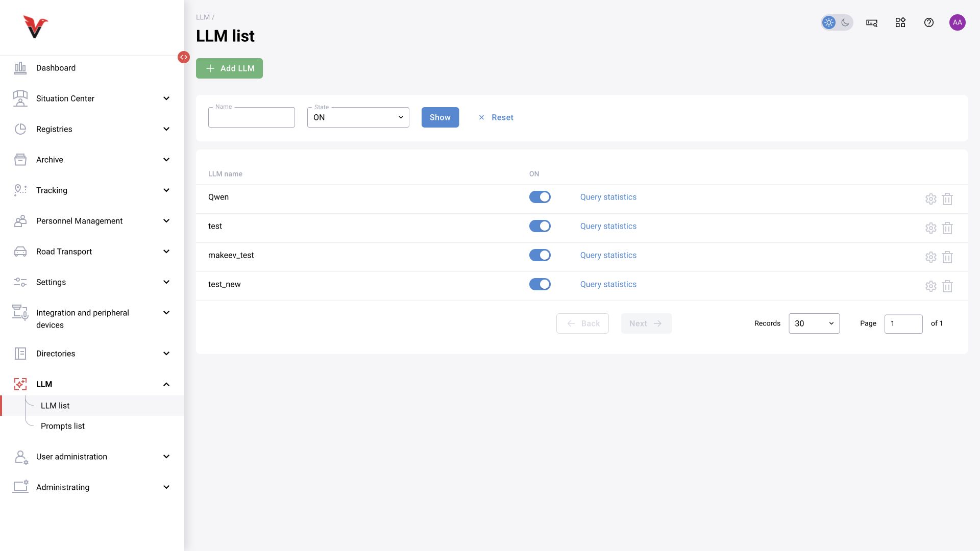
Task: Open the Records per page dropdown
Action: click(x=814, y=323)
